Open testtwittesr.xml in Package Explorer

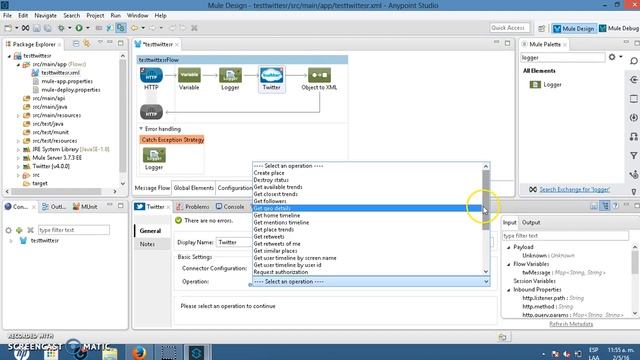[60, 73]
